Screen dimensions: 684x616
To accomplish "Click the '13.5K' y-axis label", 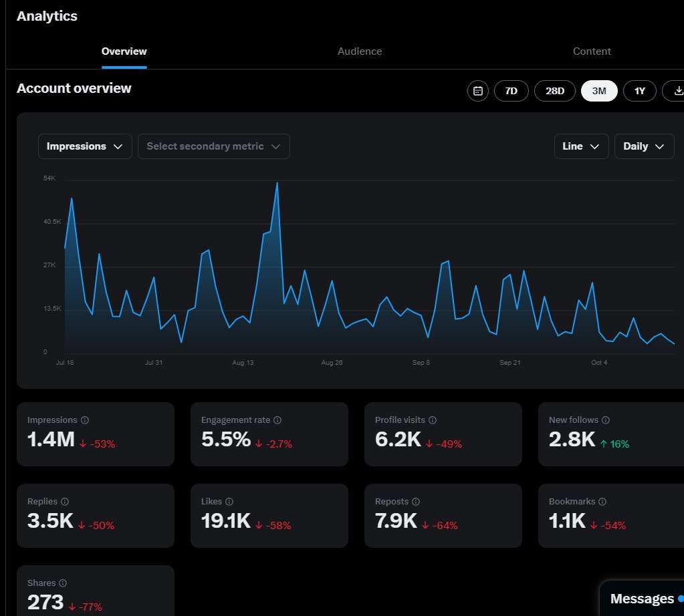I will pyautogui.click(x=52, y=309).
